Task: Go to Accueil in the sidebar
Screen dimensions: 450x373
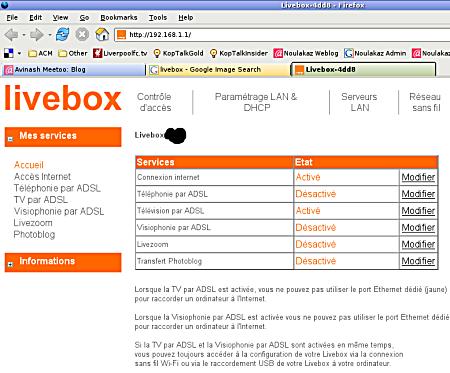Action: point(29,165)
